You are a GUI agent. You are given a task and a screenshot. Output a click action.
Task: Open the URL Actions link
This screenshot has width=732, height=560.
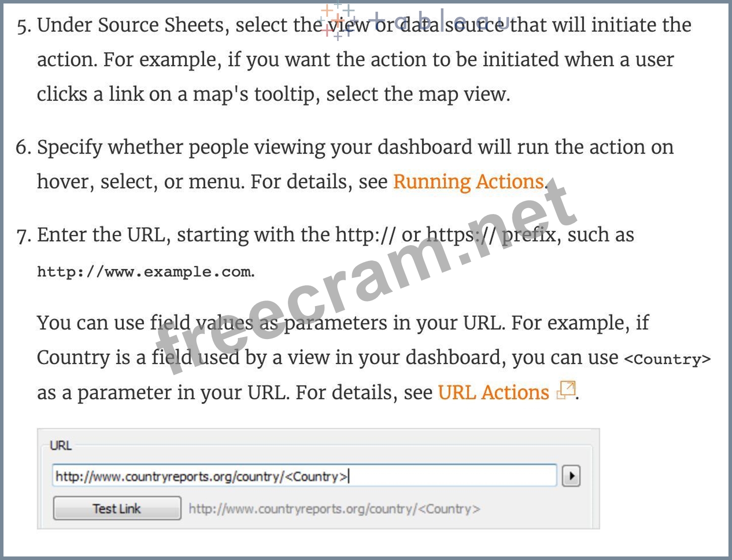(x=493, y=392)
